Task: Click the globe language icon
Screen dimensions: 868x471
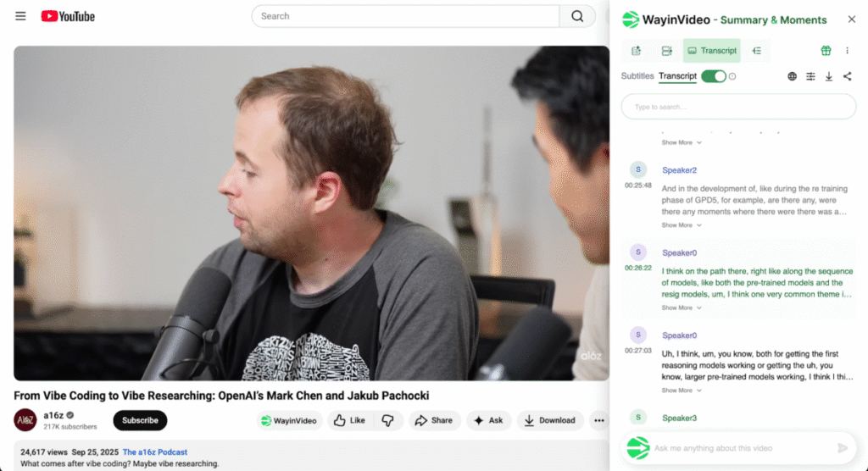Action: click(x=792, y=76)
